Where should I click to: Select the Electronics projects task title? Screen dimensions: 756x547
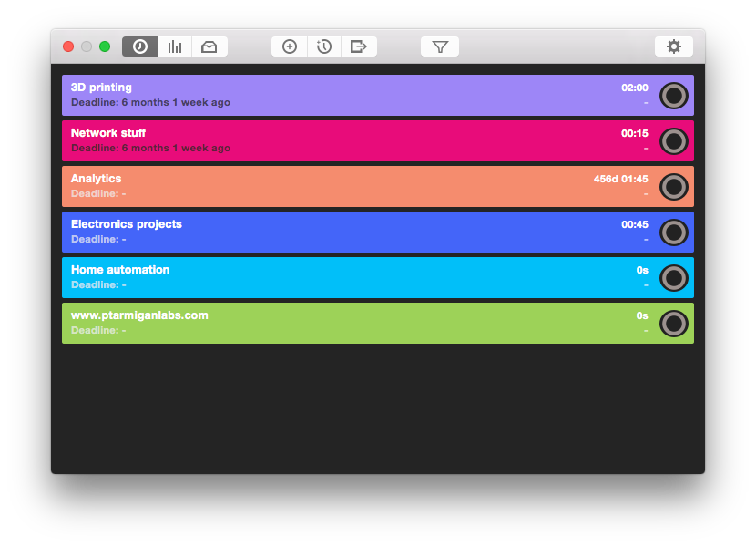pyautogui.click(x=127, y=224)
